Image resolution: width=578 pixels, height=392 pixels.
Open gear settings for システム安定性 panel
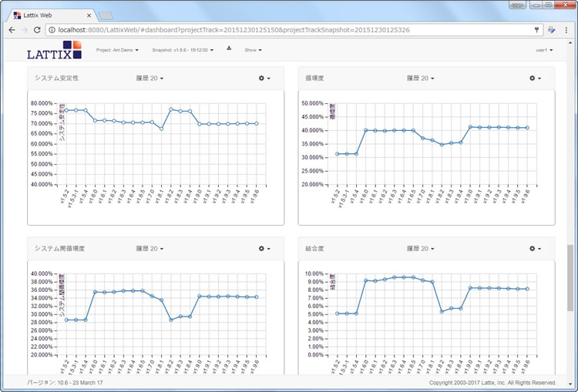coord(264,78)
